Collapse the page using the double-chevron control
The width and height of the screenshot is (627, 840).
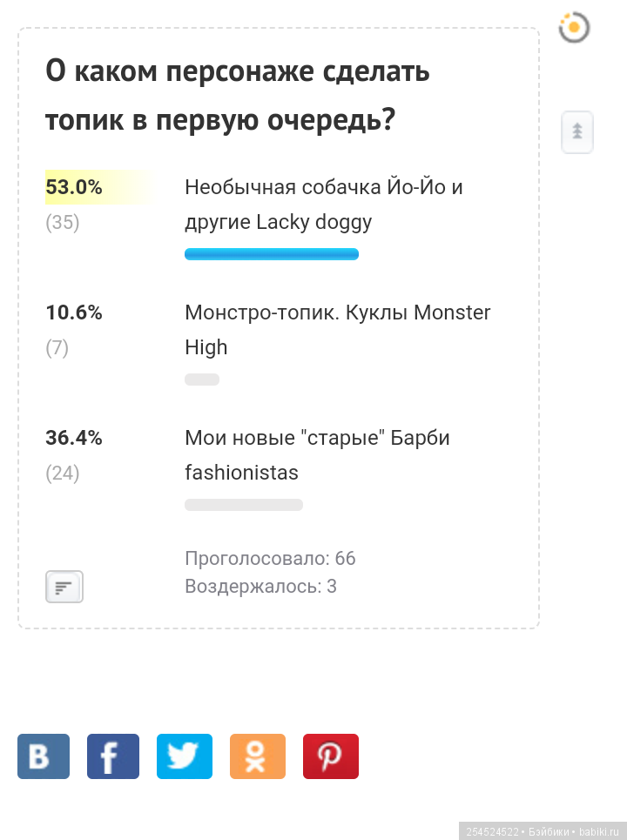click(x=576, y=131)
